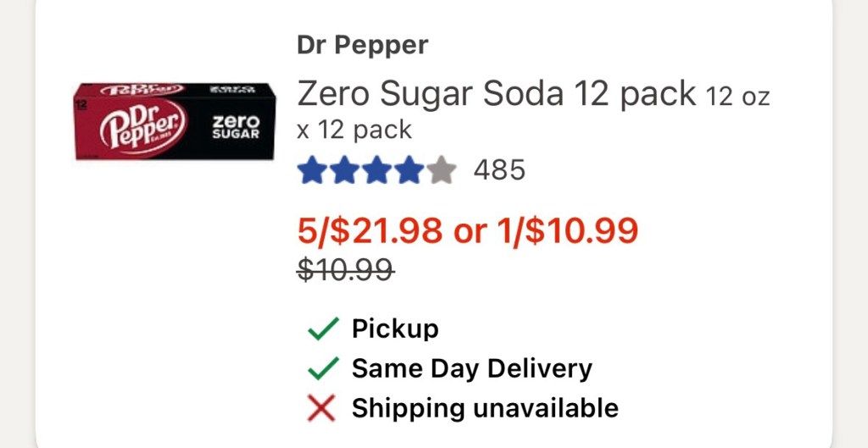The width and height of the screenshot is (868, 448).
Task: Click the green checkmark beside Same Day Delivery
Action: tap(323, 369)
